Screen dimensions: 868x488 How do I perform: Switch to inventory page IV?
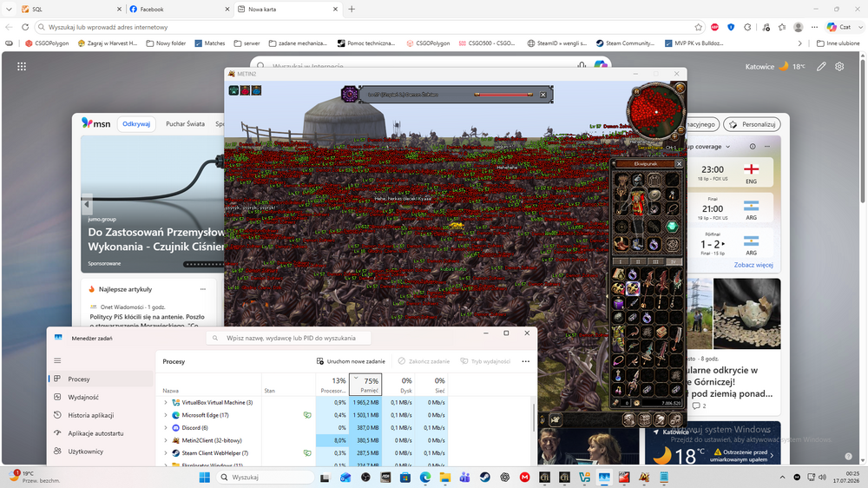tap(674, 261)
